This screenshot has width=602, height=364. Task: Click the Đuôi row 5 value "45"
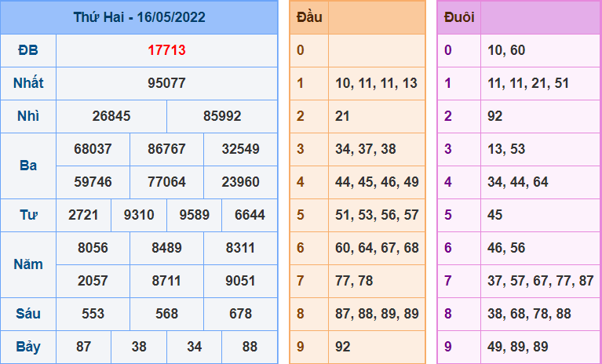click(x=495, y=215)
